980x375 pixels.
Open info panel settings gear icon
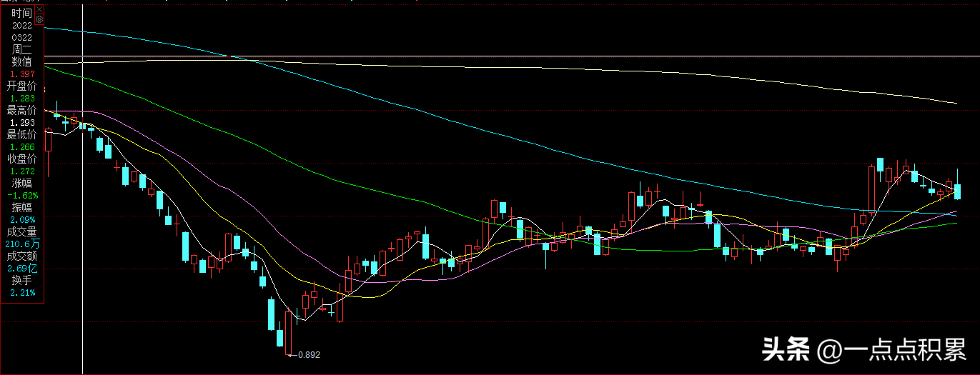click(39, 19)
